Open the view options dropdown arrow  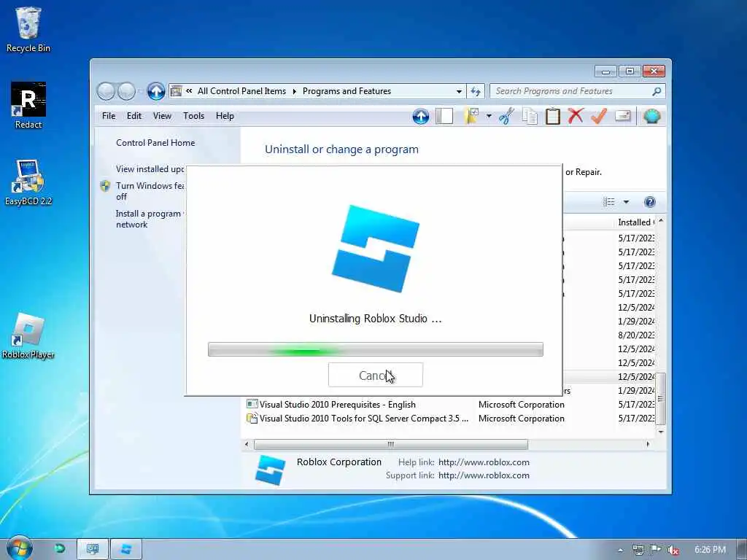tap(626, 202)
